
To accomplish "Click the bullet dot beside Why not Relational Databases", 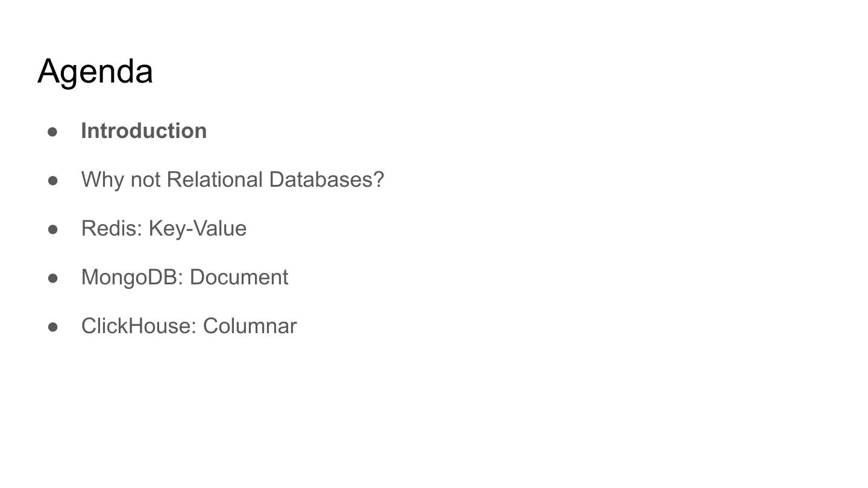I will coord(53,180).
